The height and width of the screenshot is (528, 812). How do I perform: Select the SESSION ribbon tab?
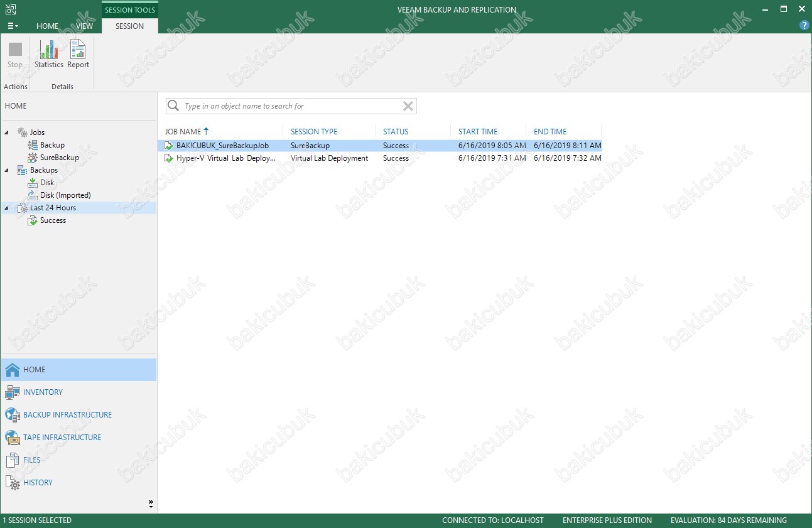click(129, 26)
